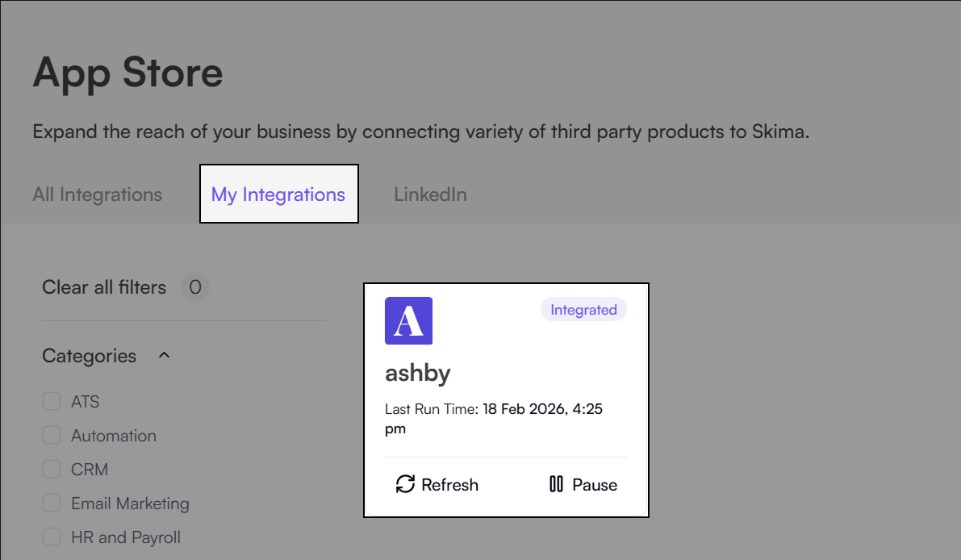961x560 pixels.
Task: Collapse the Categories section chevron
Action: [x=164, y=355]
